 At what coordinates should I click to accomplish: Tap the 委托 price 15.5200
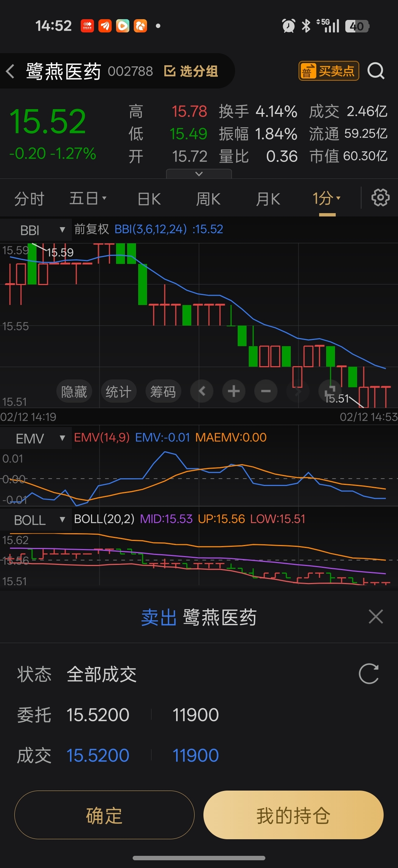click(98, 715)
